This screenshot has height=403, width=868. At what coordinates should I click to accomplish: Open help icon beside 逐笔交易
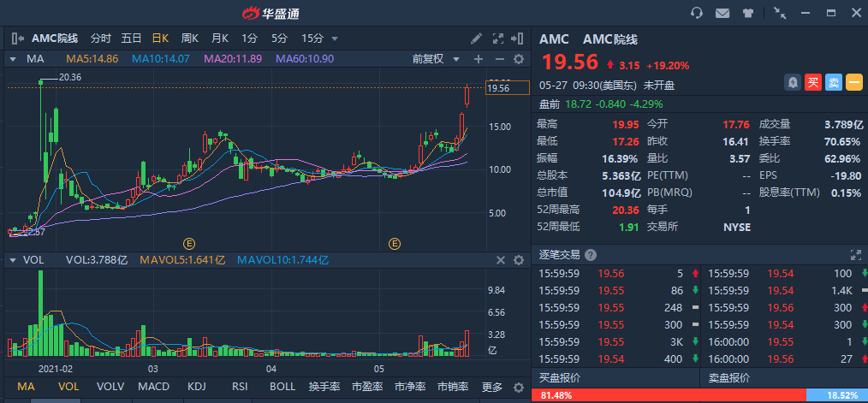pyautogui.click(x=591, y=255)
